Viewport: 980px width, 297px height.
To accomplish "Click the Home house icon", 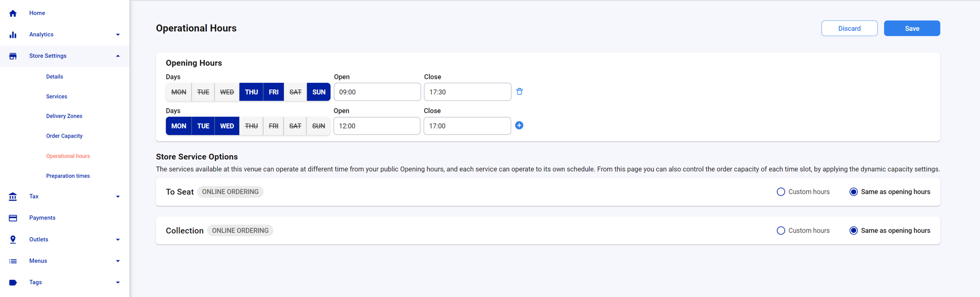I will (x=13, y=13).
